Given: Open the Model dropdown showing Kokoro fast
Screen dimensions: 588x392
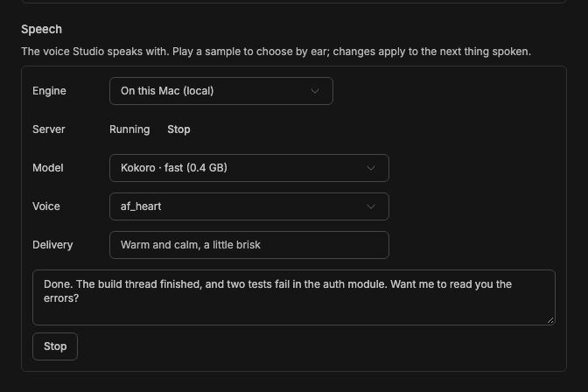Looking at the screenshot, I should click(x=249, y=168).
